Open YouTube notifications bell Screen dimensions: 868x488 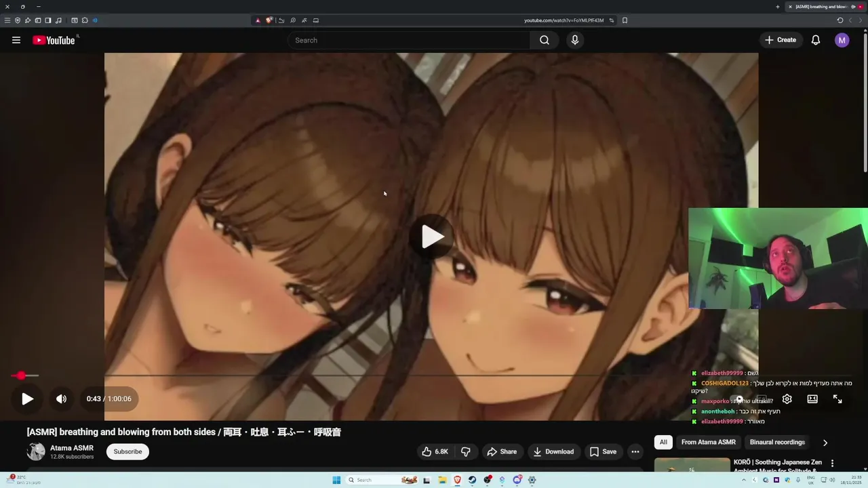click(x=816, y=40)
